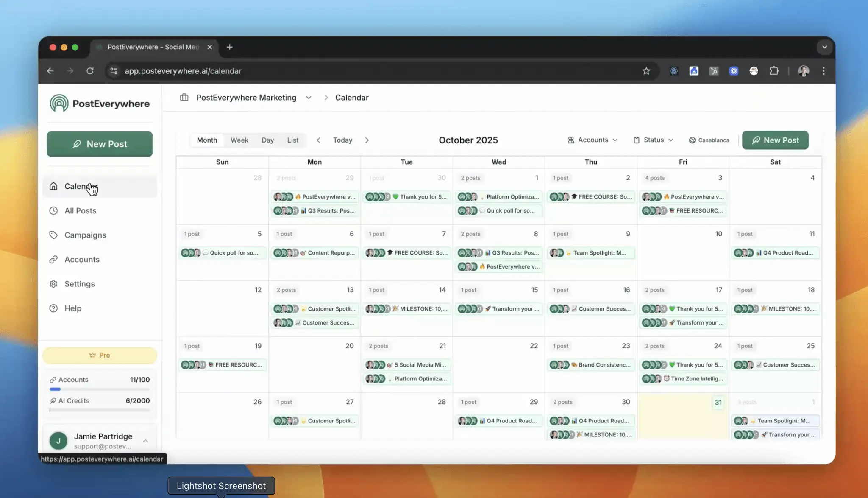Viewport: 868px width, 498px height.
Task: Click the '11/100' accounts usage value
Action: (x=140, y=380)
